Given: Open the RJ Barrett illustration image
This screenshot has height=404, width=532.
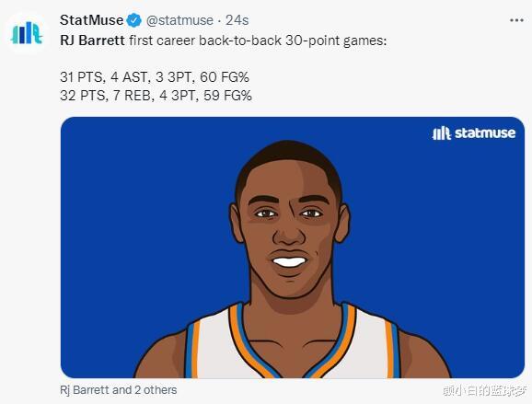Looking at the screenshot, I should pos(293,248).
